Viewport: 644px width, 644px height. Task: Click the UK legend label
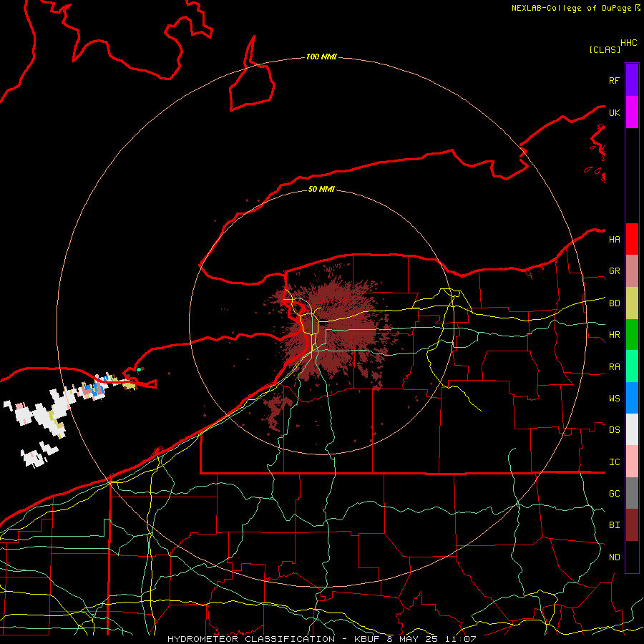(x=614, y=112)
